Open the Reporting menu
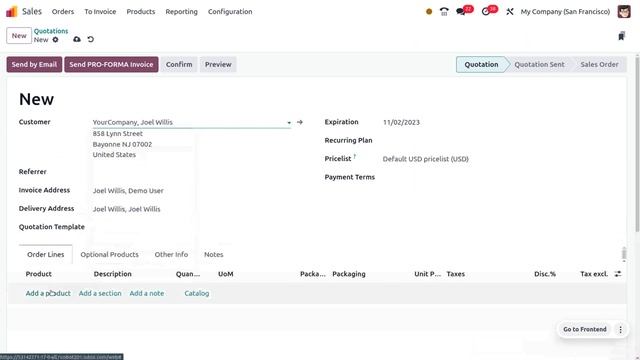The image size is (640, 360). (x=182, y=12)
